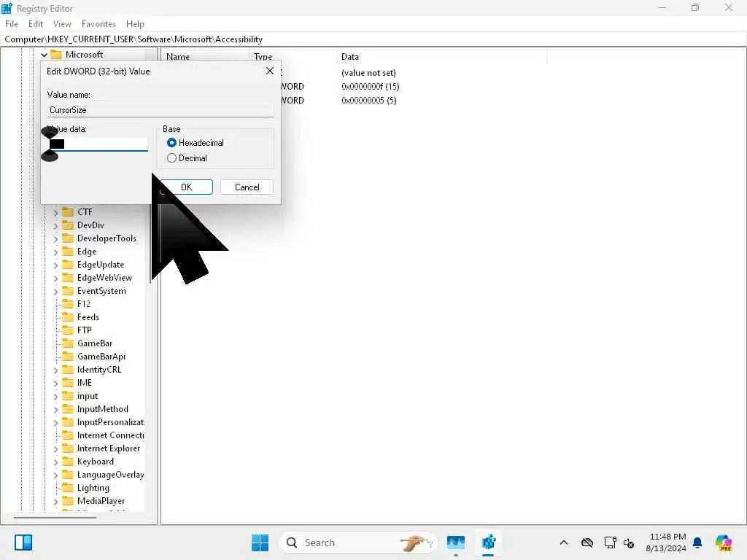Image resolution: width=747 pixels, height=560 pixels.
Task: Open the Favorites menu
Action: pos(98,24)
